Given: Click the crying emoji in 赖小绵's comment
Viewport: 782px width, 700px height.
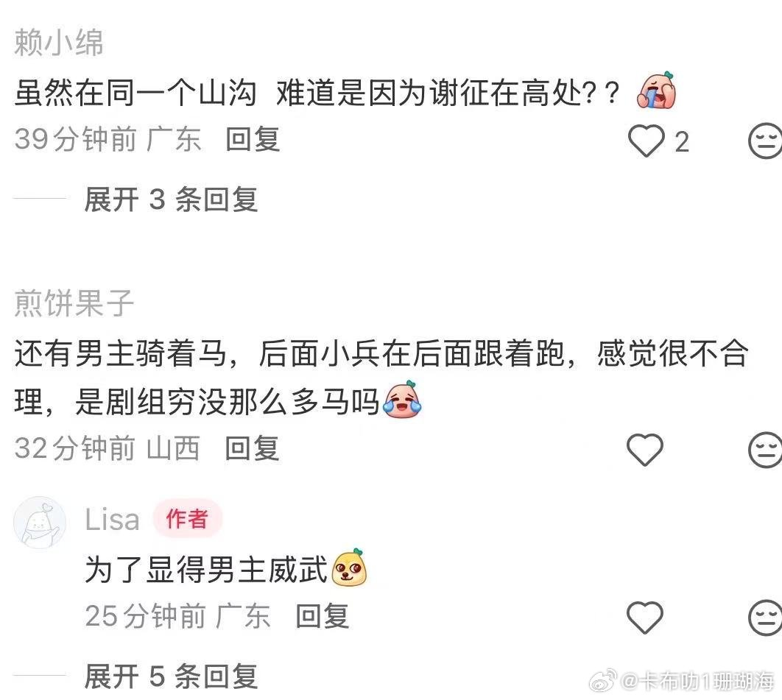Looking at the screenshot, I should 657,91.
